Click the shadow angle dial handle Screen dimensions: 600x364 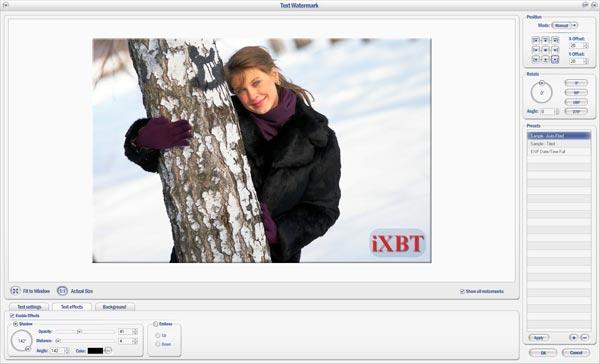tap(28, 349)
